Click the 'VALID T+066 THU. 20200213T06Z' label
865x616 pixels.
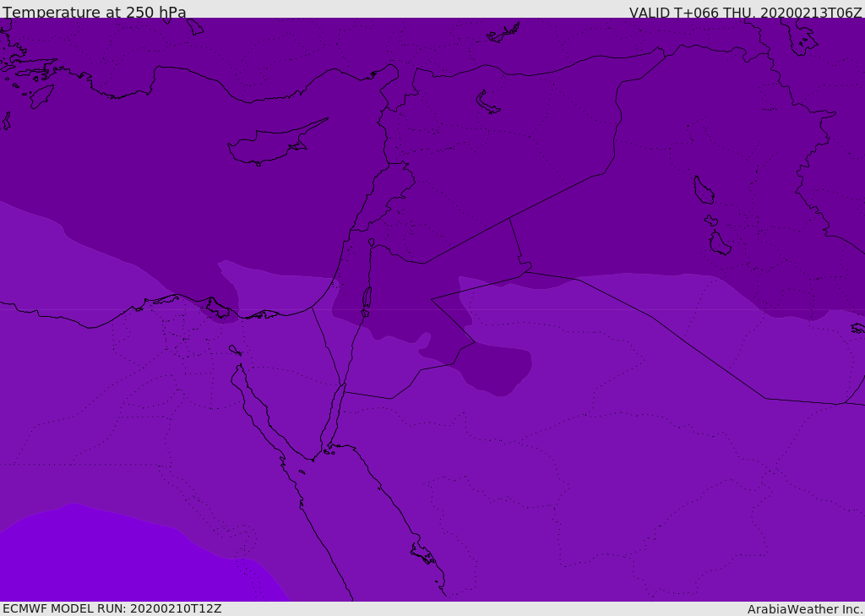(745, 12)
